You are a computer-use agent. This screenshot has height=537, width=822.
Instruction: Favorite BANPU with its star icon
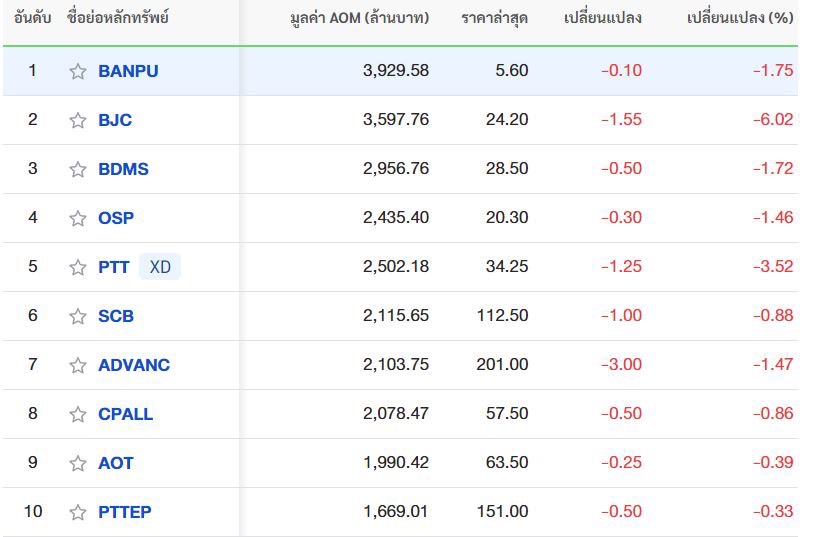tap(78, 71)
